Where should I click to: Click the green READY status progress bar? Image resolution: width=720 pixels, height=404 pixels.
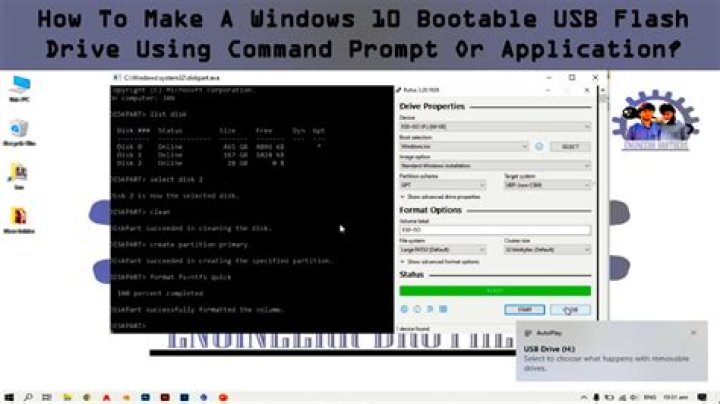(495, 291)
